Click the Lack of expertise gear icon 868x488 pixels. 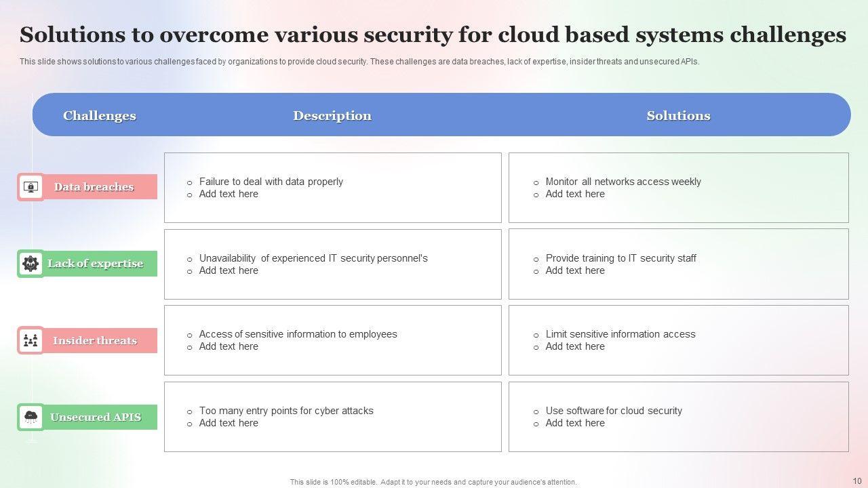pos(31,264)
